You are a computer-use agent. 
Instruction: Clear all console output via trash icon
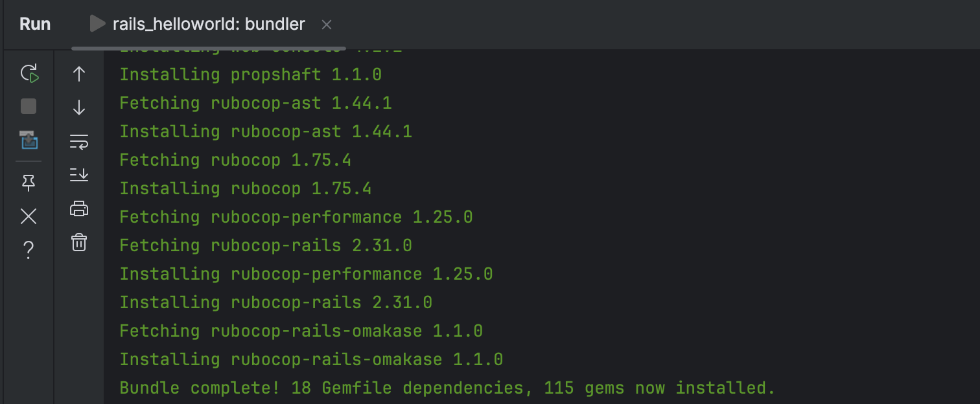(78, 243)
